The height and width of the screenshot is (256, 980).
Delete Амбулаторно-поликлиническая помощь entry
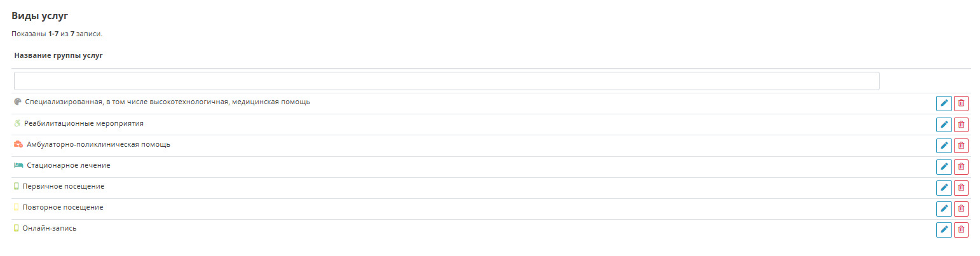click(x=961, y=145)
